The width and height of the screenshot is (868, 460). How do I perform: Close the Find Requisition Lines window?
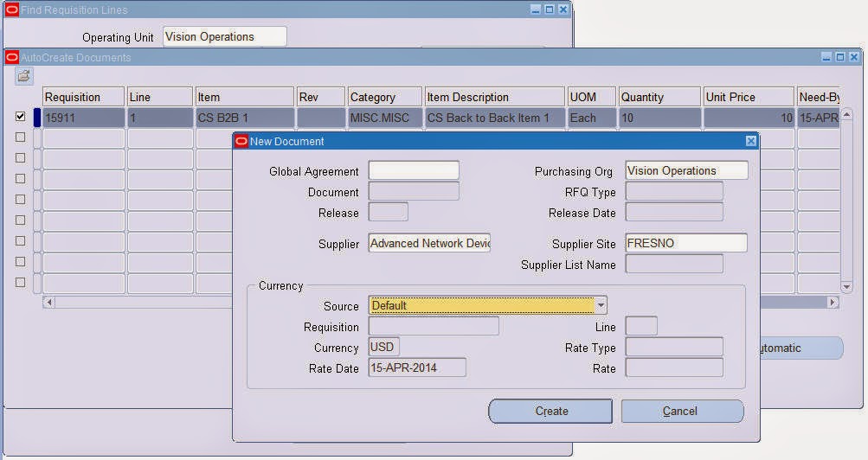point(563,10)
